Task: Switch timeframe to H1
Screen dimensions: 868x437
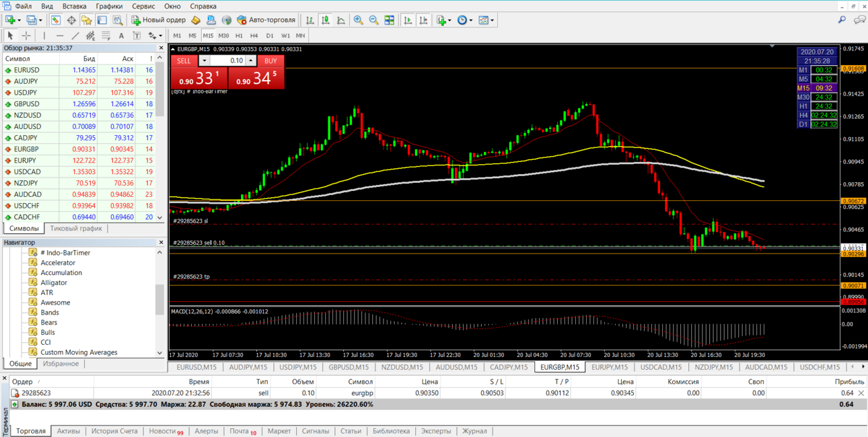Action: click(239, 36)
